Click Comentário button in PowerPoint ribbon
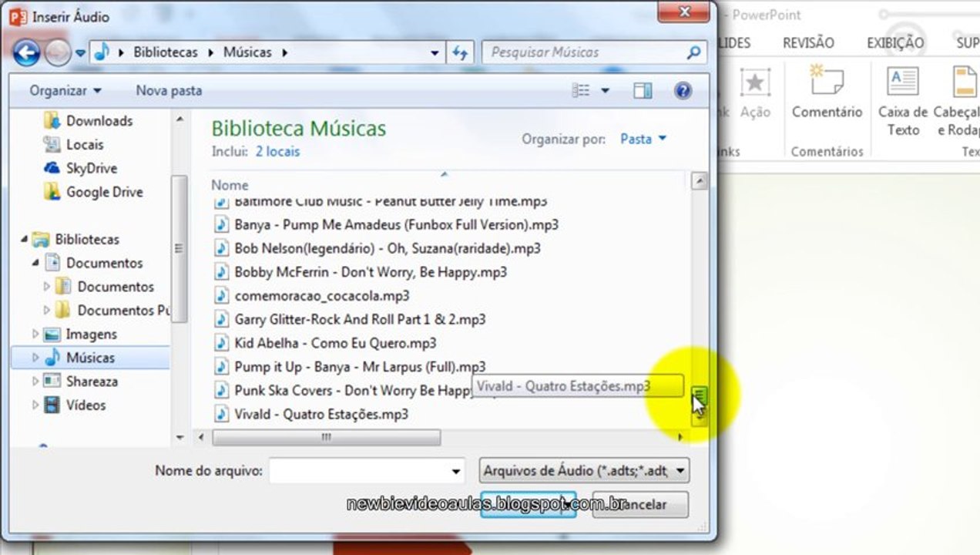The height and width of the screenshot is (555, 980). point(827,94)
